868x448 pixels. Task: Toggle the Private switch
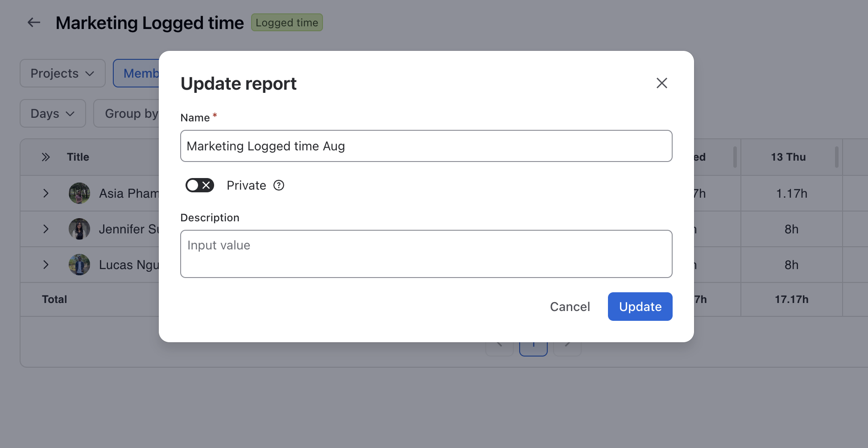point(200,185)
